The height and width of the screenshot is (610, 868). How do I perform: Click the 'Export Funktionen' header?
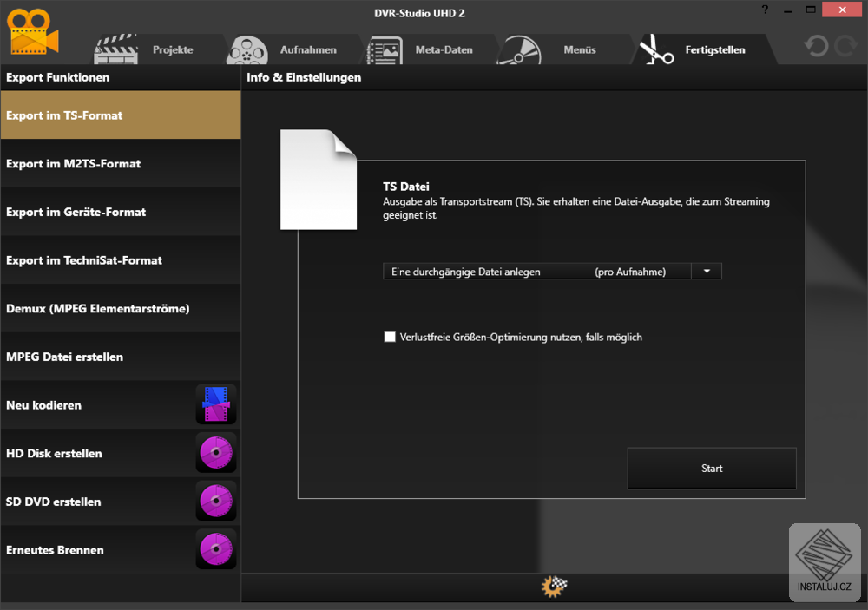[x=57, y=77]
